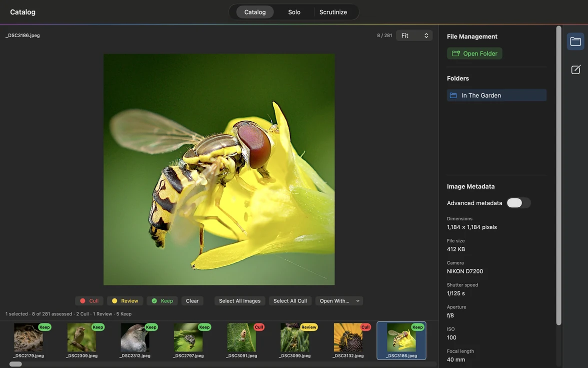This screenshot has width=588, height=368.
Task: Click the green Keep checkmark icon
Action: pyautogui.click(x=154, y=301)
